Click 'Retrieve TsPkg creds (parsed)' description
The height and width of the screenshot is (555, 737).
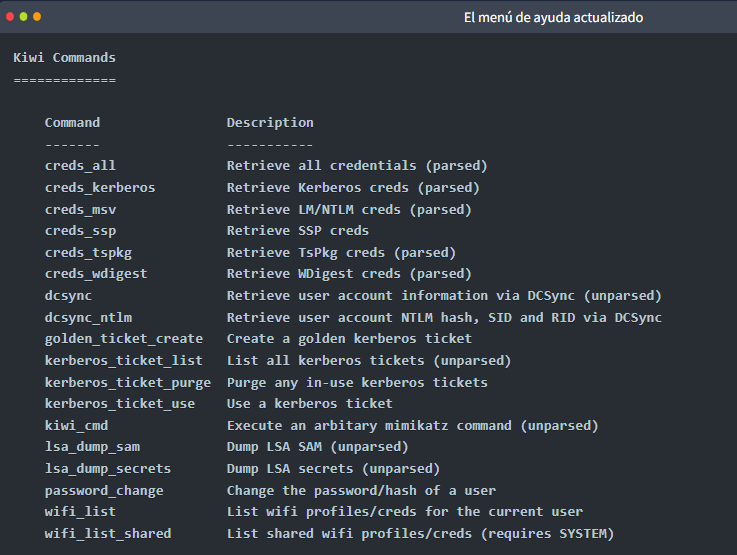coord(341,253)
